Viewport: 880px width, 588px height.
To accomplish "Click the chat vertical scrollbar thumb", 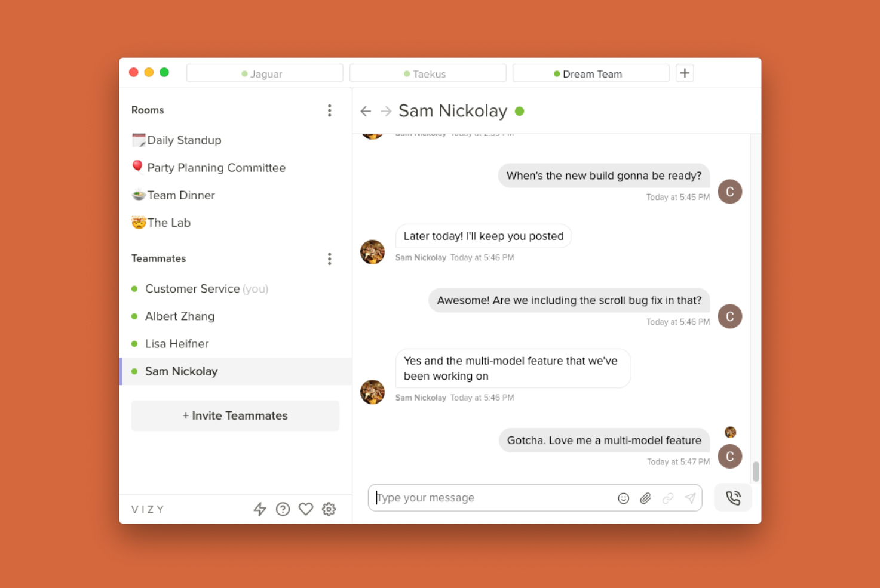I will [x=756, y=471].
